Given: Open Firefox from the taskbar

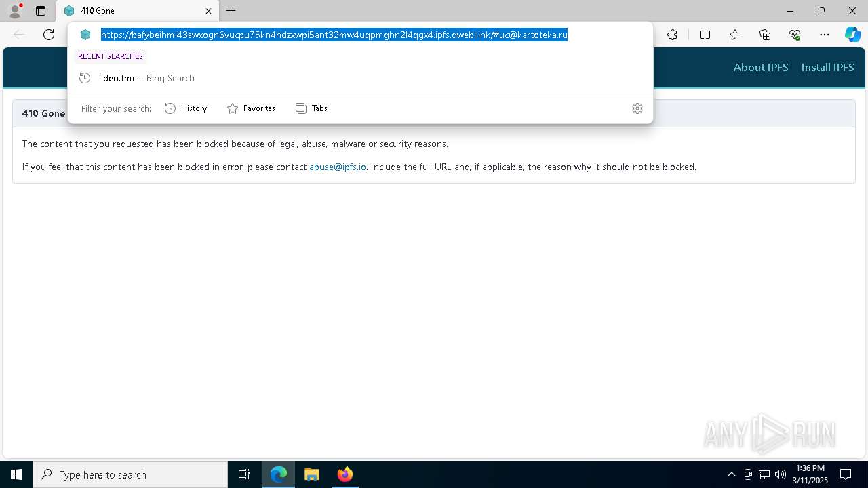Looking at the screenshot, I should (x=345, y=474).
